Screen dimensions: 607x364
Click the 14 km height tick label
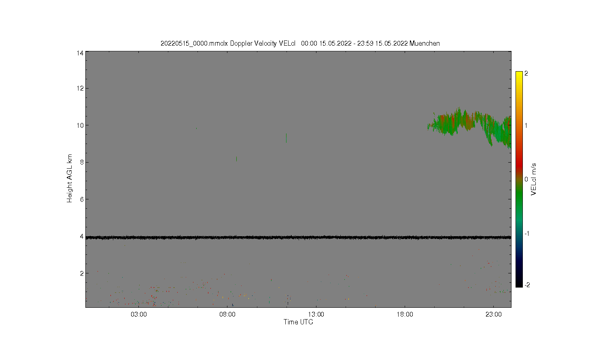tap(80, 53)
